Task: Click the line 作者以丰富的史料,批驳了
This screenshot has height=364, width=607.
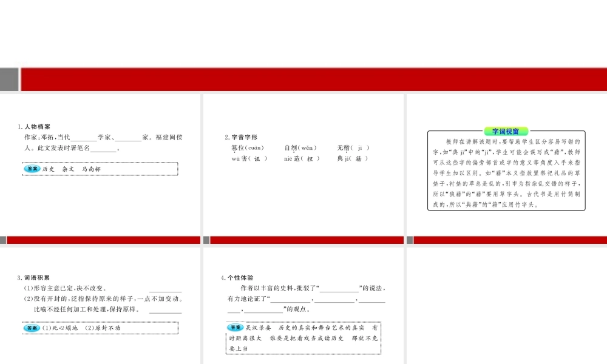Action: (x=313, y=288)
